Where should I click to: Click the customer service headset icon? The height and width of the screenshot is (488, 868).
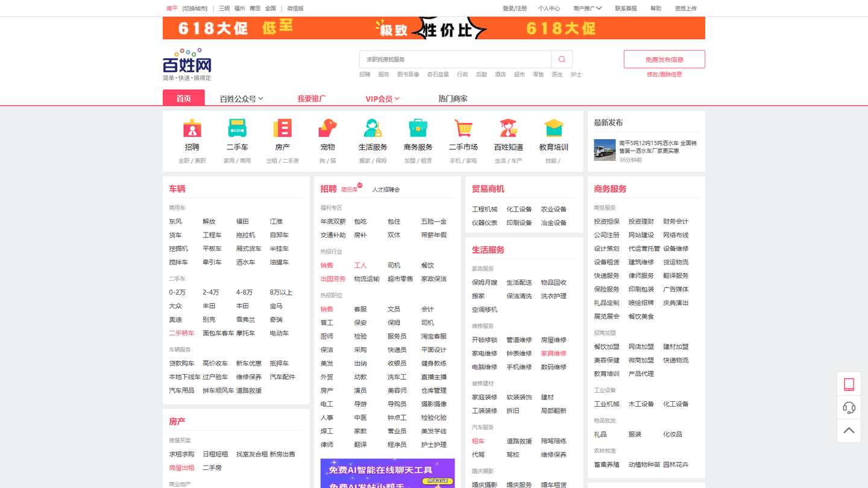(849, 408)
